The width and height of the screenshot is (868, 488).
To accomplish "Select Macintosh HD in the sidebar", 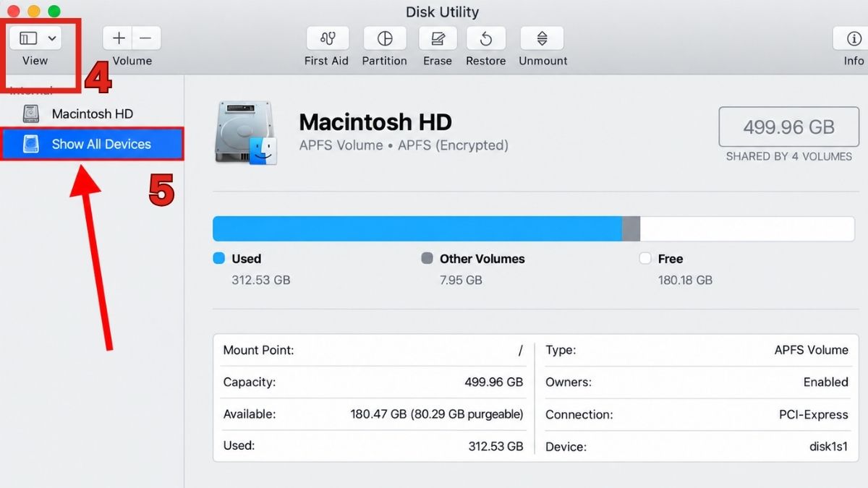I will (x=93, y=114).
